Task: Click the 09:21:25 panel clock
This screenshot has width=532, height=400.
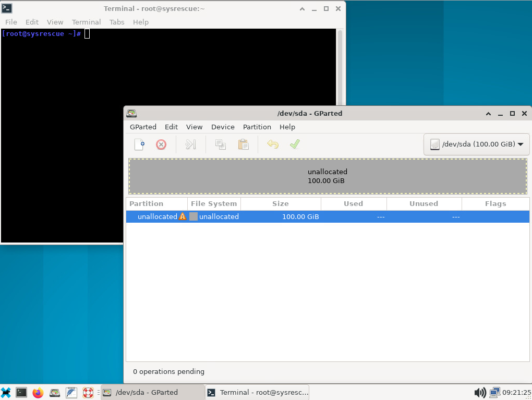Action: click(x=516, y=393)
